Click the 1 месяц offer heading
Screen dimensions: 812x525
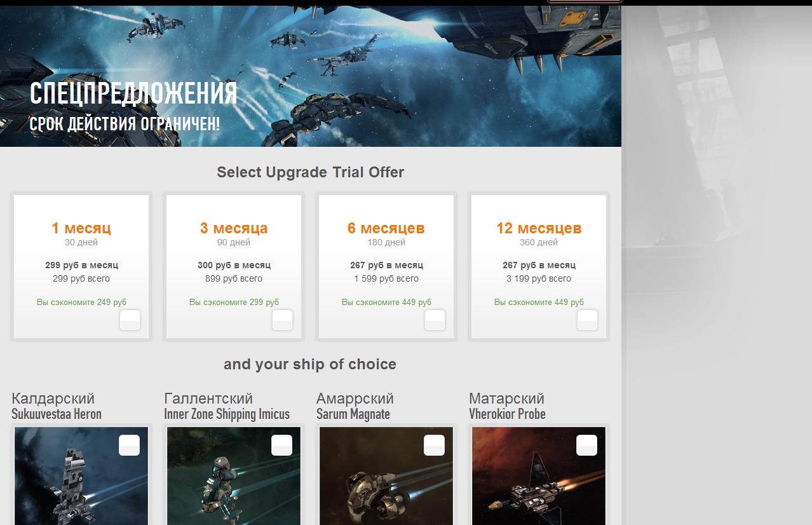tap(81, 228)
